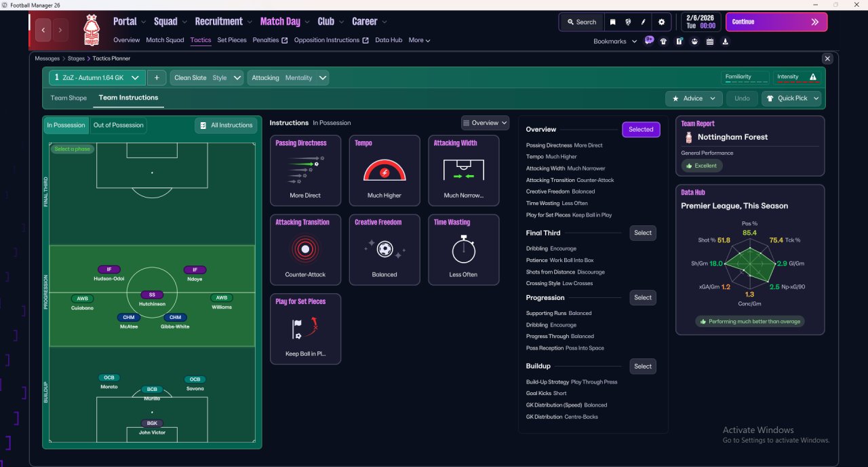Open the Match Day main menu

(285, 22)
